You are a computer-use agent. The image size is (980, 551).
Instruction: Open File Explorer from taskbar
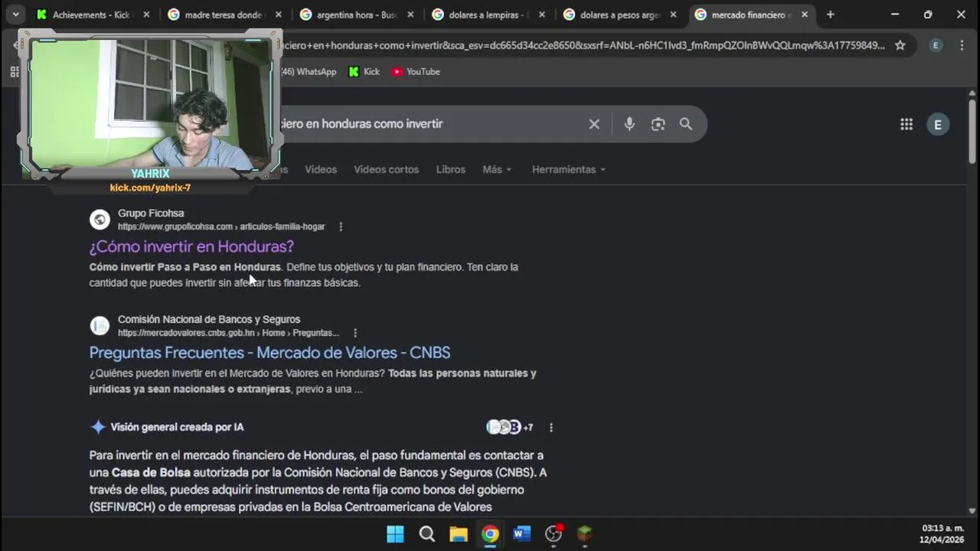tap(459, 533)
